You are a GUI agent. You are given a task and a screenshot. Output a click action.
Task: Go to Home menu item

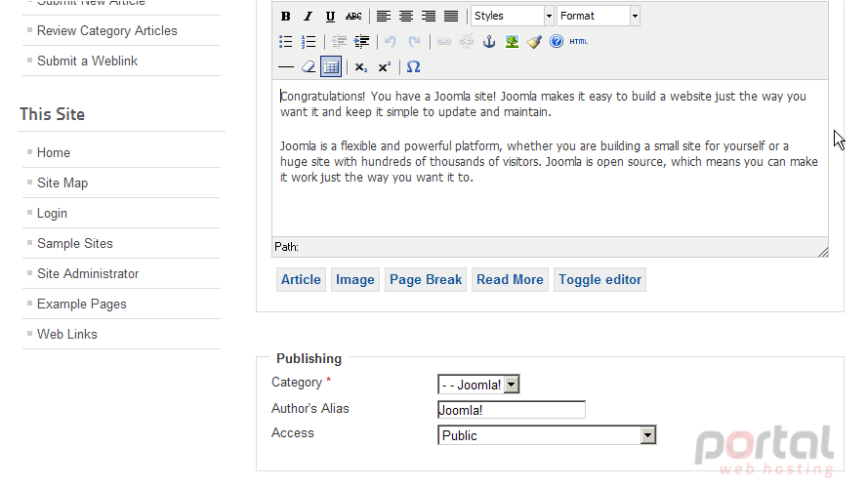pos(54,152)
